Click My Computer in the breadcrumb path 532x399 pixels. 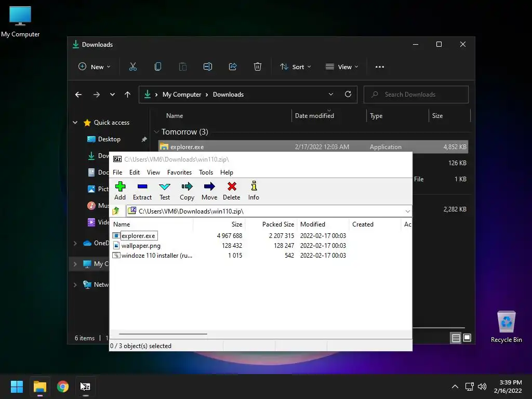181,95
